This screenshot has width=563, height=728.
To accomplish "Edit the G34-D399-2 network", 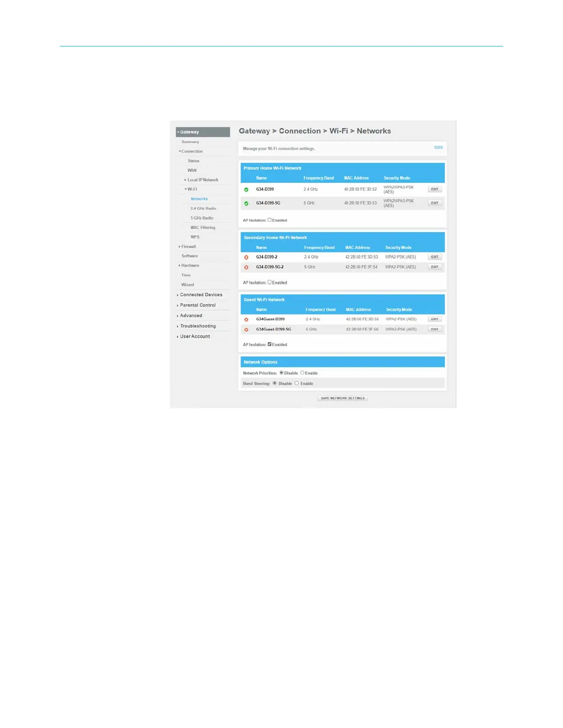I will coord(435,257).
